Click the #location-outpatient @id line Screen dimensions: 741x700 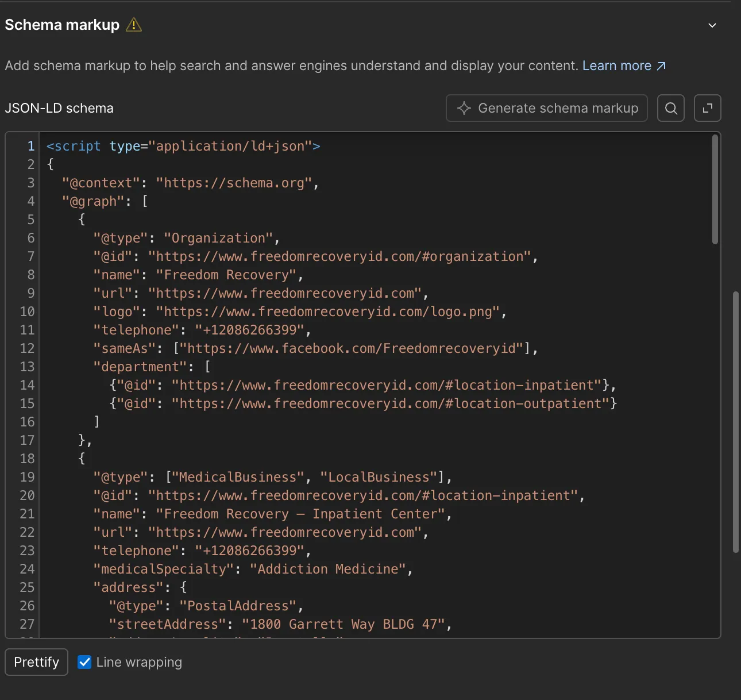363,403
